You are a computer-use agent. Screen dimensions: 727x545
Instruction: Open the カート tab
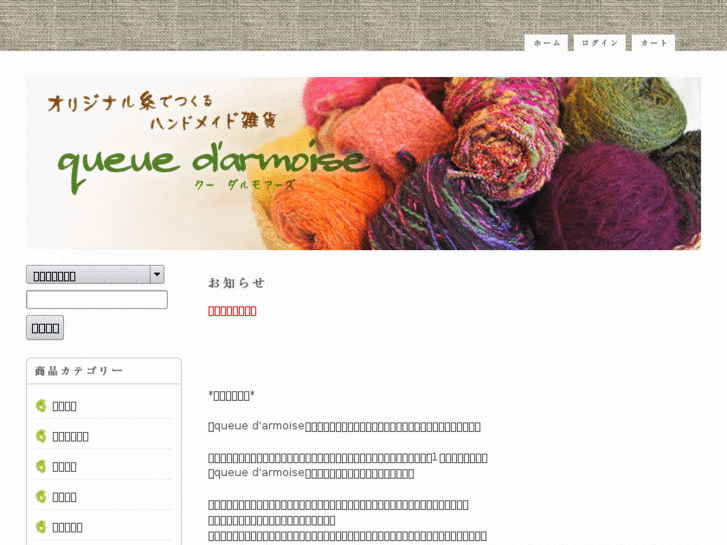tap(653, 43)
